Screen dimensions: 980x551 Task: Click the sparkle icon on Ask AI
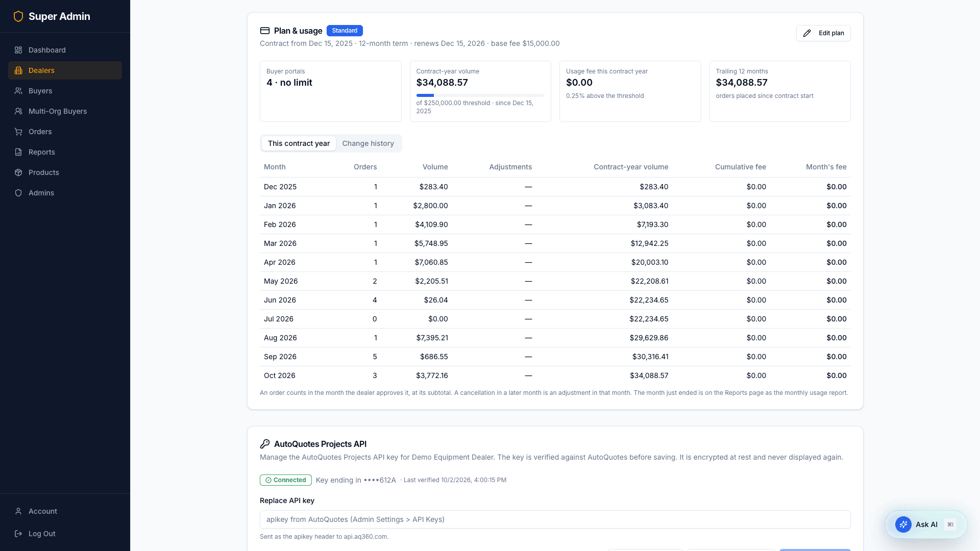tap(903, 524)
